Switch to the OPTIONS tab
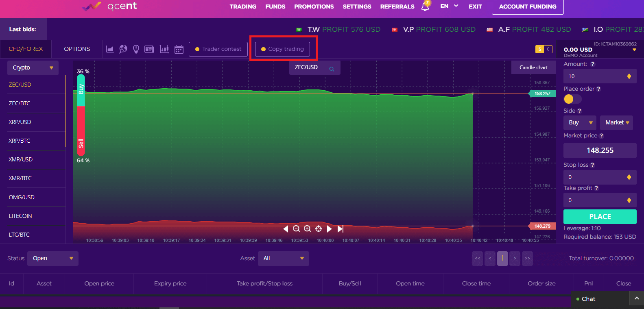 pos(77,49)
